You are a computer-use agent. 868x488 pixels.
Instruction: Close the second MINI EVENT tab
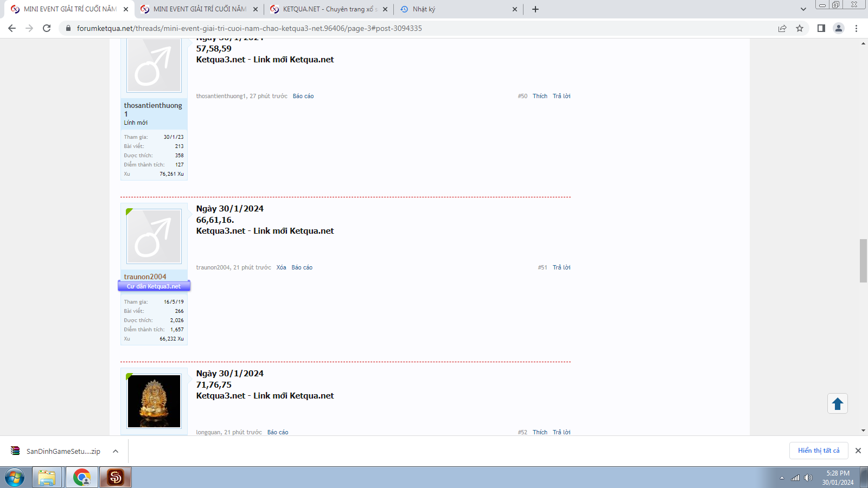(256, 9)
